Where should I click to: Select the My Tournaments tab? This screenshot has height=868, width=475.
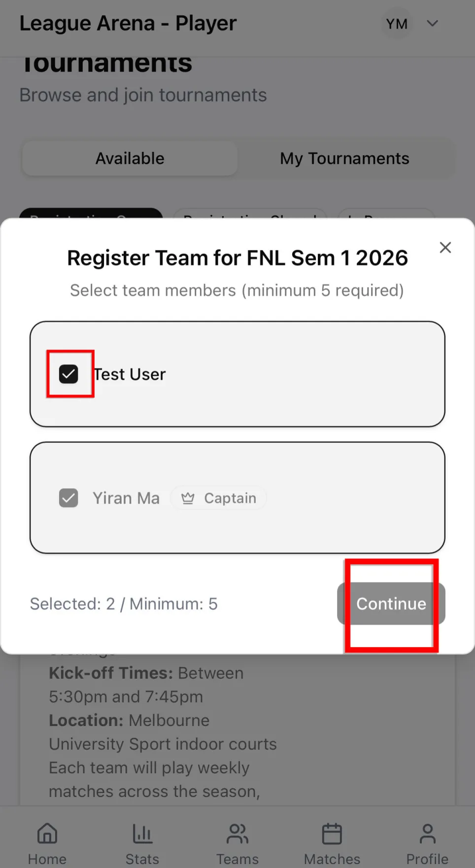click(x=344, y=158)
